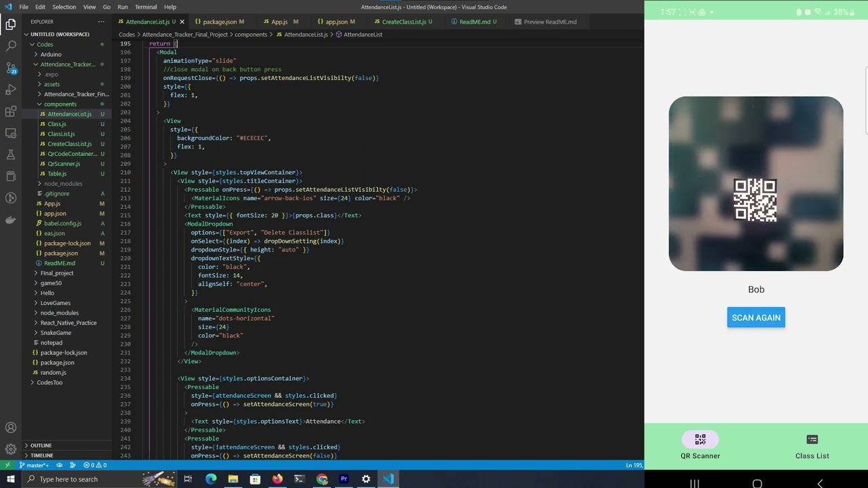Collapse the components folder
The image size is (868, 488).
(60, 104)
